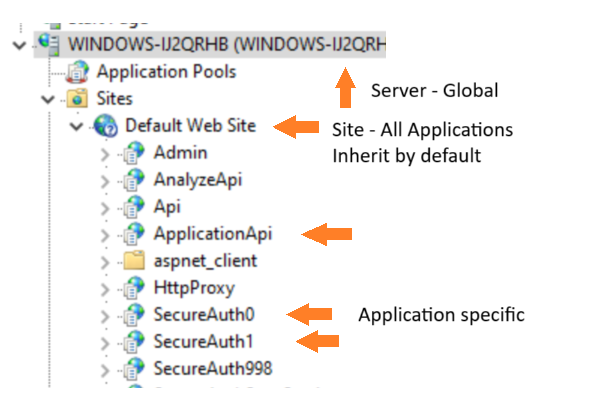Collapse the Default Web Site node
This screenshot has height=400, width=600.
(x=76, y=127)
